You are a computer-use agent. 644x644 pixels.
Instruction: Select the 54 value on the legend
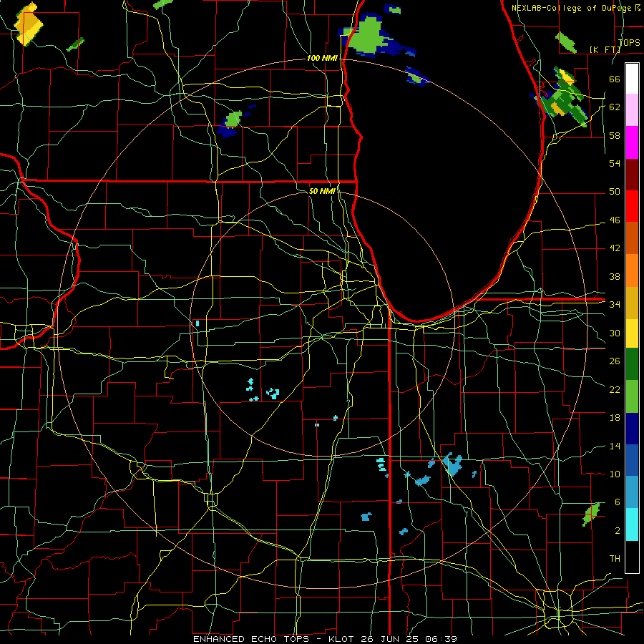pyautogui.click(x=615, y=163)
